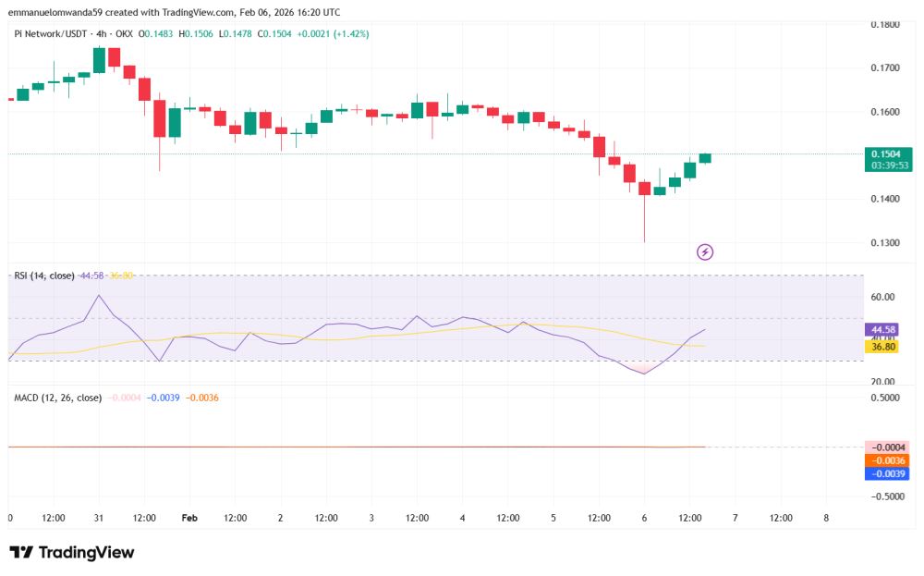The height and width of the screenshot is (576, 924).
Task: Click the quick-trade lightning bolt icon
Action: coord(703,251)
